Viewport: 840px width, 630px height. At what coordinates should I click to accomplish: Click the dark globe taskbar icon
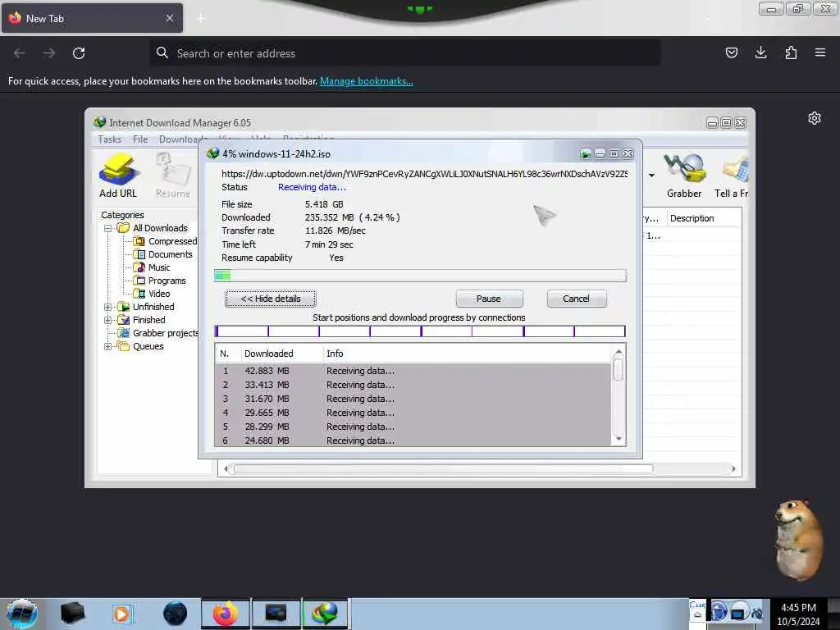point(175,614)
